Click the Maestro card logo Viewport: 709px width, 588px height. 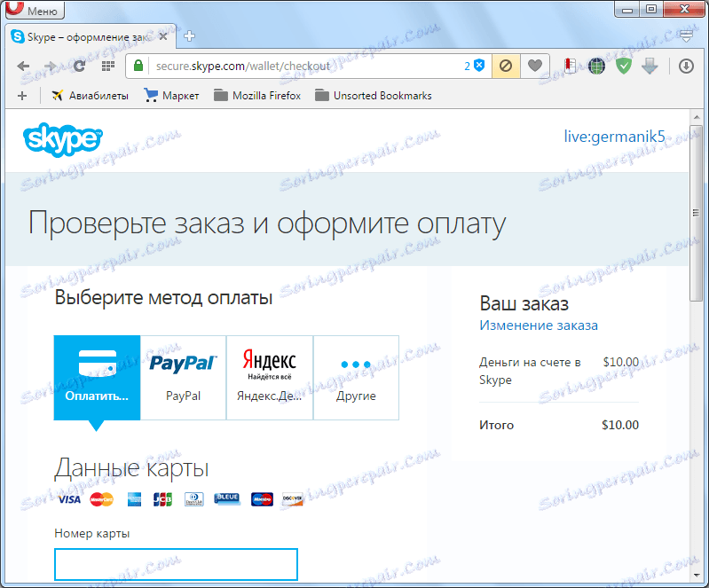click(263, 499)
